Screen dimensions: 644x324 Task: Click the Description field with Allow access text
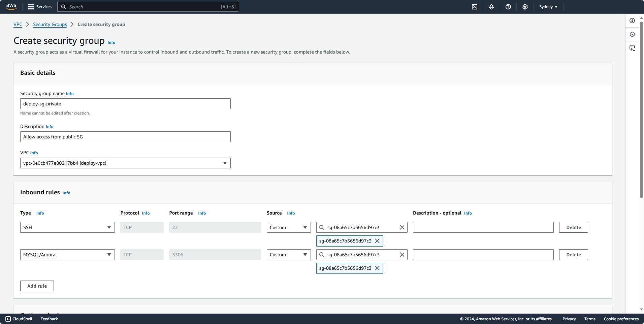(125, 137)
